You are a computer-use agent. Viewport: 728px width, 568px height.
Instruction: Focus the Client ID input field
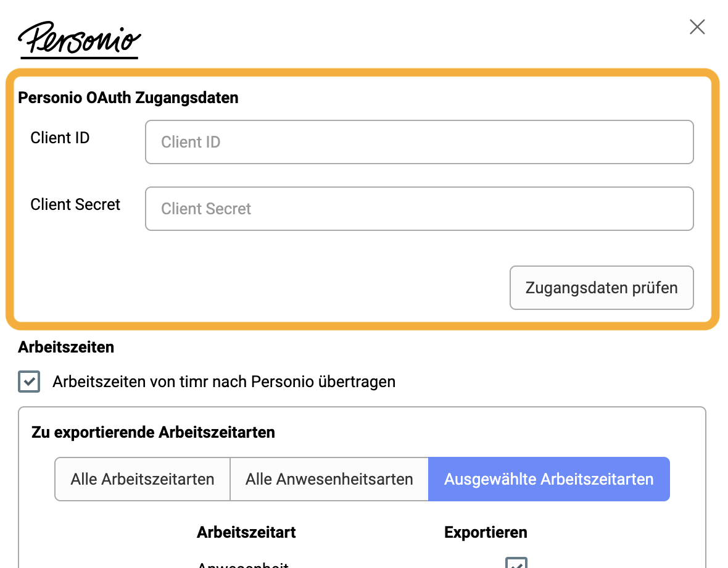[420, 142]
